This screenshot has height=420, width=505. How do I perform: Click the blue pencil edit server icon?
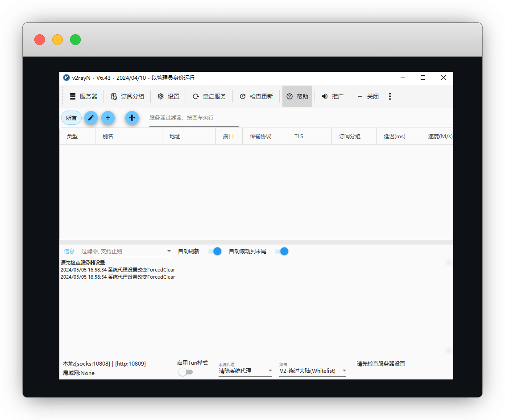point(91,118)
